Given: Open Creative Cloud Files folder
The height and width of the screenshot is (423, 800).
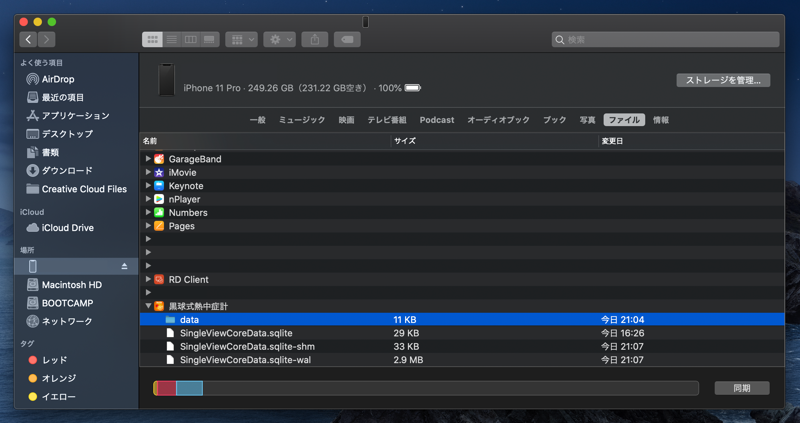Looking at the screenshot, I should pyautogui.click(x=76, y=189).
